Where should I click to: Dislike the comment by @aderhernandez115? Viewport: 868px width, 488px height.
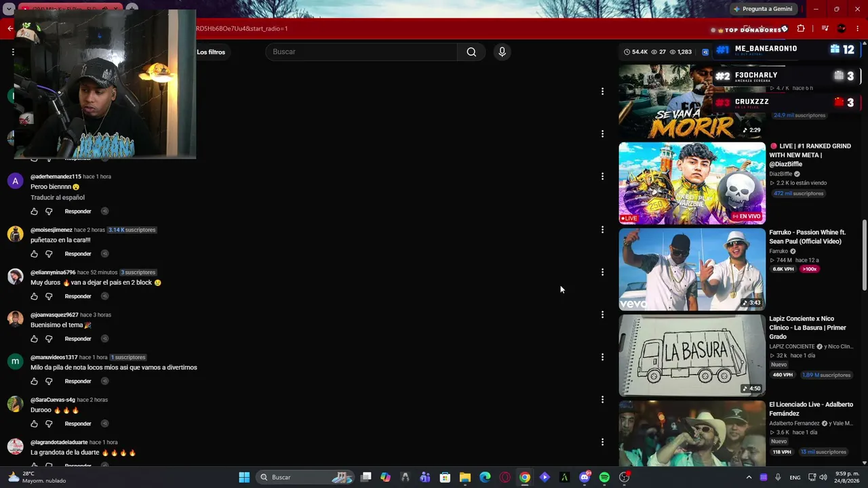coord(49,211)
